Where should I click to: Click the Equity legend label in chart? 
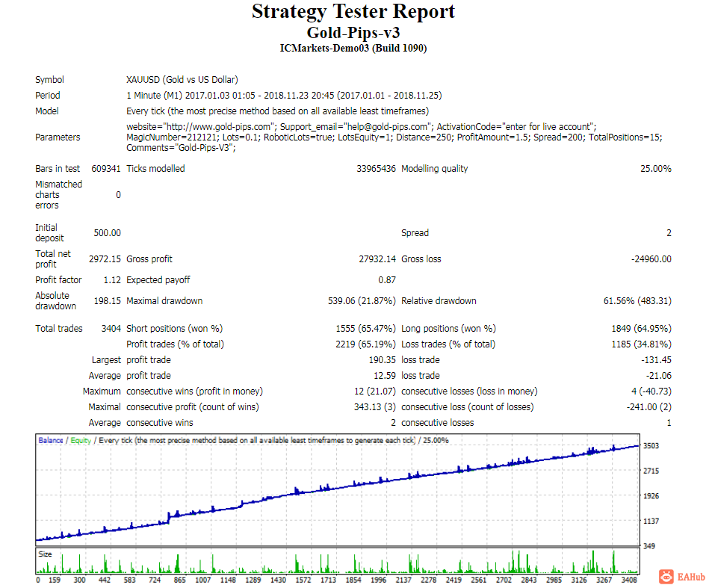pos(81,440)
